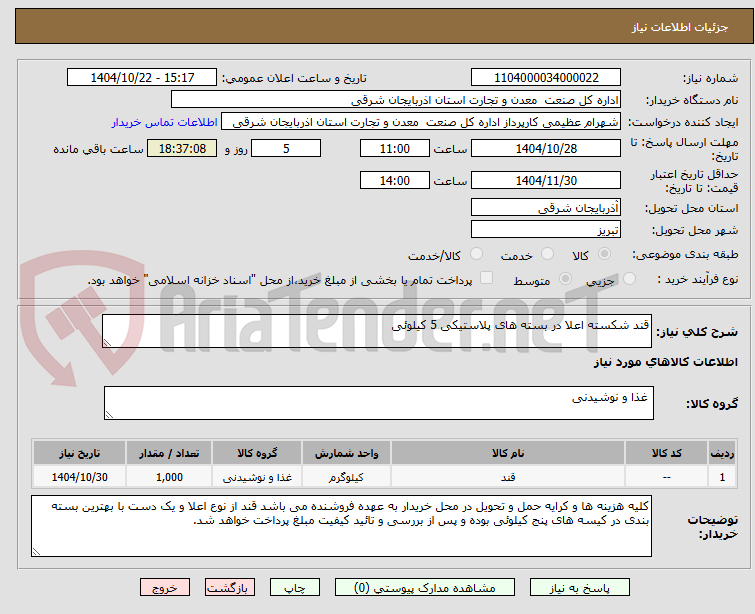Click the شرح کلی نیاز description box
755x614 pixels.
coord(377,331)
